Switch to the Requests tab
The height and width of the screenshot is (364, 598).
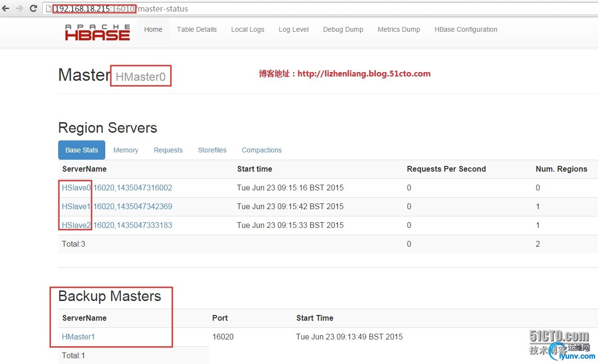[168, 150]
